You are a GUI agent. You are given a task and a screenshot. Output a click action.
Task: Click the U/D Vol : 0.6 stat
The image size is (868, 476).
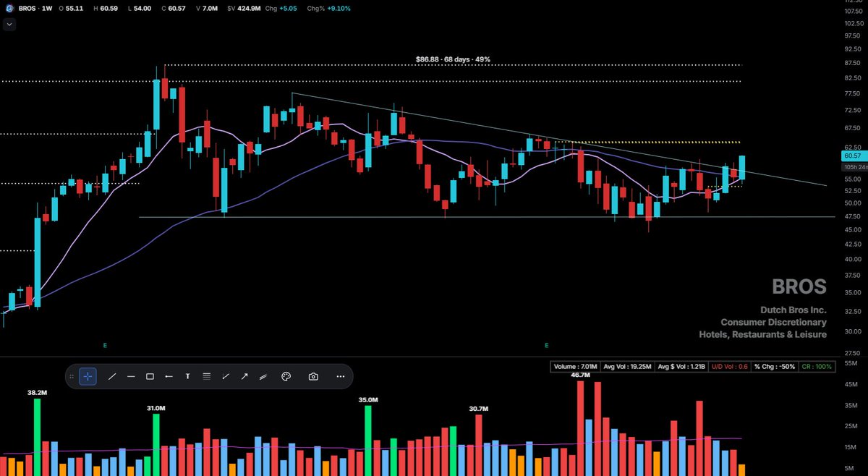[730, 367]
